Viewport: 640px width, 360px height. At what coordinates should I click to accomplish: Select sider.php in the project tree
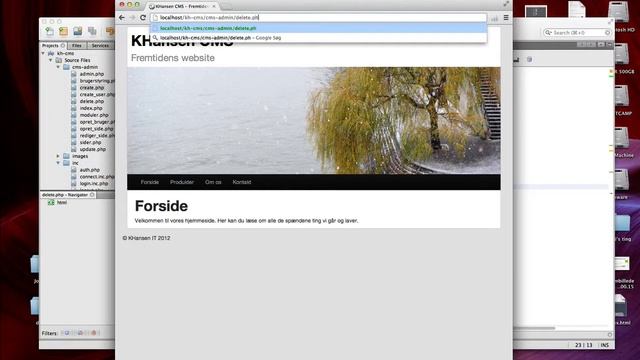[91, 142]
